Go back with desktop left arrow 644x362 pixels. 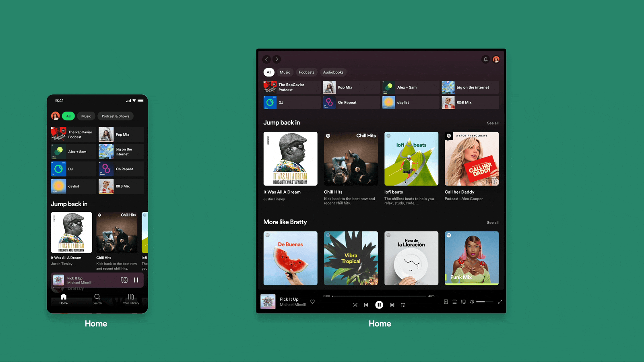point(266,59)
